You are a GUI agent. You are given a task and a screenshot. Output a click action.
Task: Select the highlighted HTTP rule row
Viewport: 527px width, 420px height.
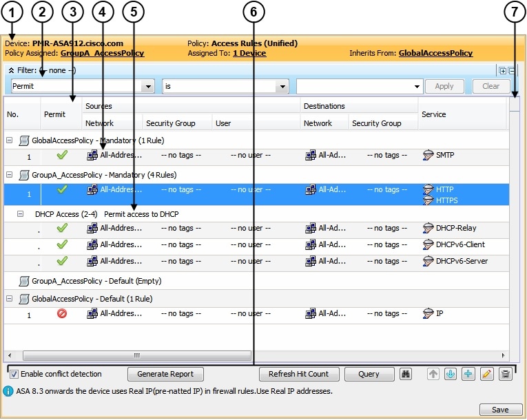tap(256, 194)
